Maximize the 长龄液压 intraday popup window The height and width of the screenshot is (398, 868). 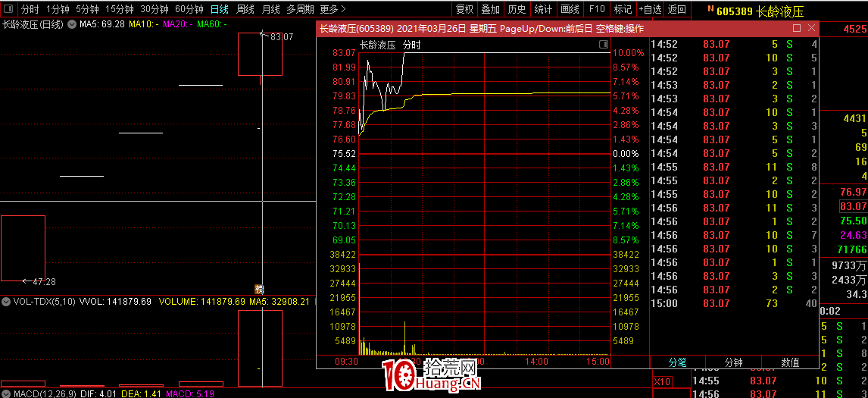pyautogui.click(x=797, y=28)
